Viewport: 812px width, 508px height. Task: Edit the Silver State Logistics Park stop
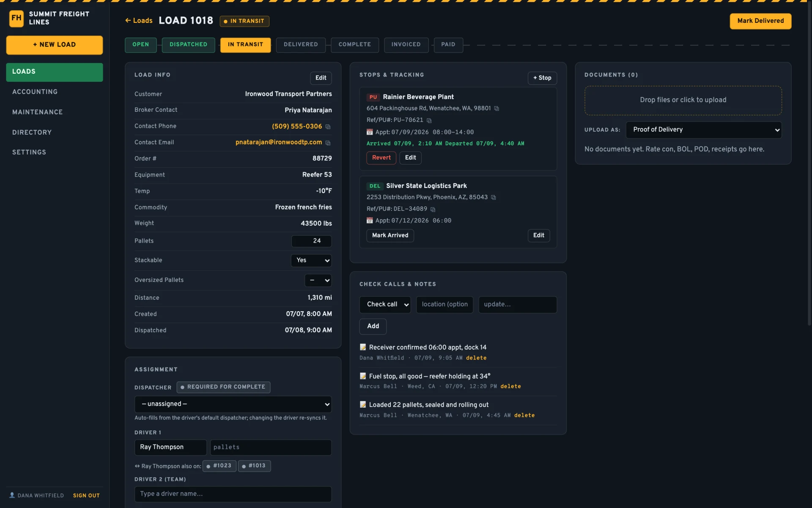[x=539, y=236]
